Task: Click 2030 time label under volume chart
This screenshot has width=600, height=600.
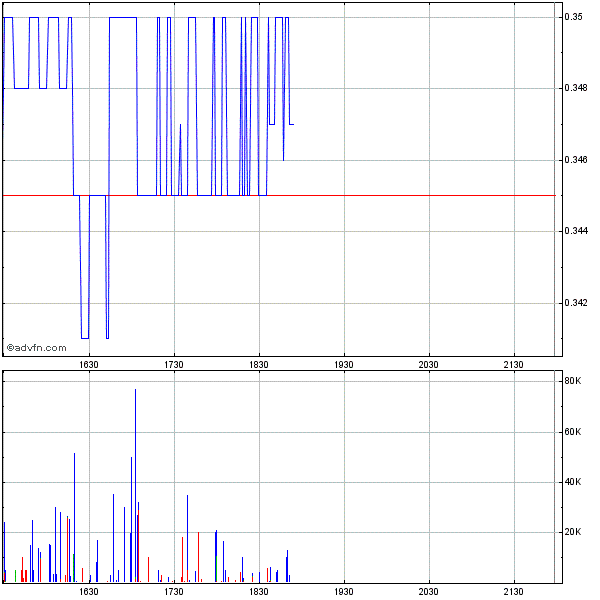Action: pos(428,592)
